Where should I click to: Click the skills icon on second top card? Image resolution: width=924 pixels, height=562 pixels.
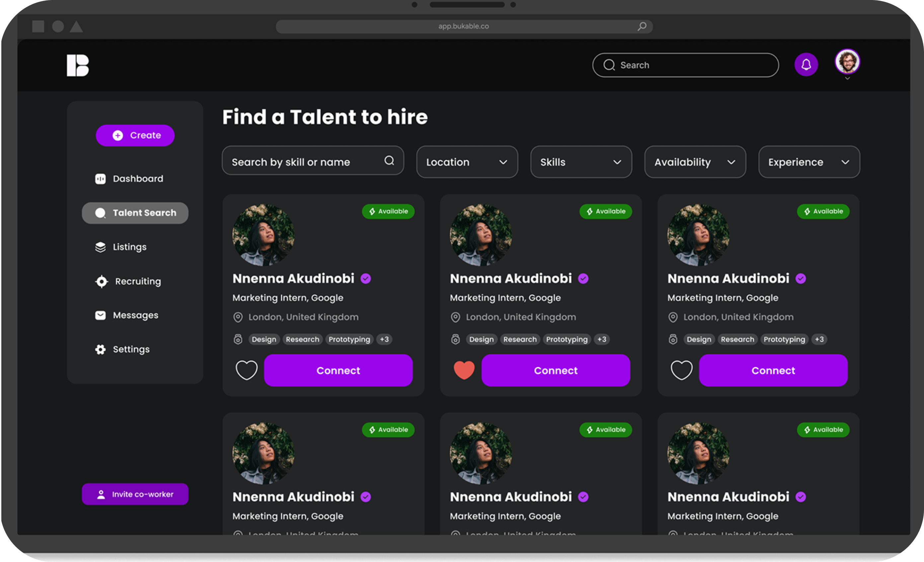pos(455,339)
